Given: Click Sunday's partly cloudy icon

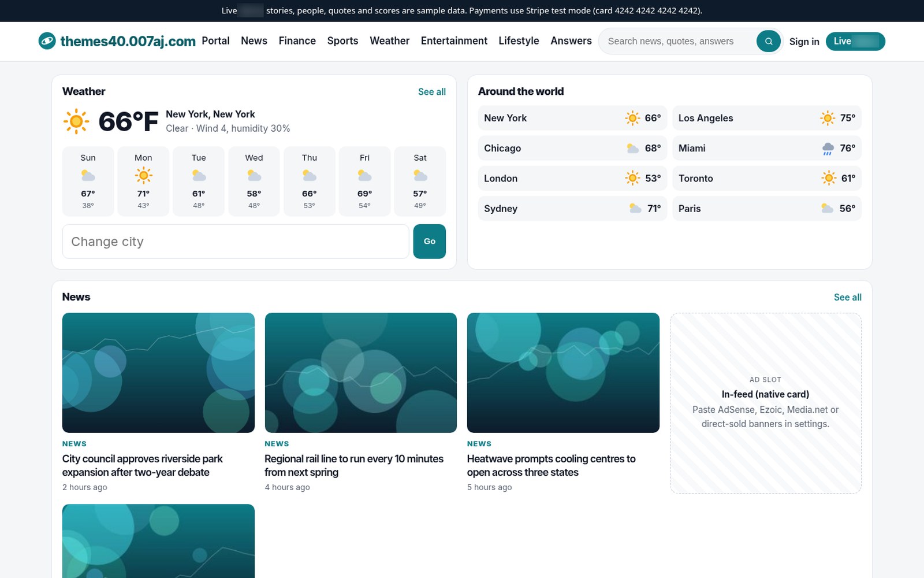Looking at the screenshot, I should point(88,175).
